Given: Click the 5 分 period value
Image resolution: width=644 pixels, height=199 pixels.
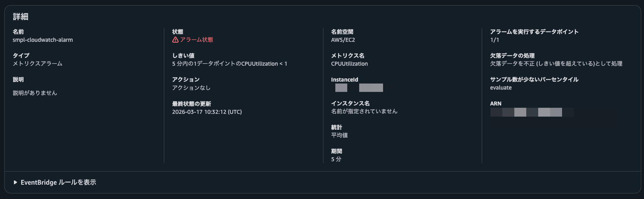Looking at the screenshot, I should [336, 159].
